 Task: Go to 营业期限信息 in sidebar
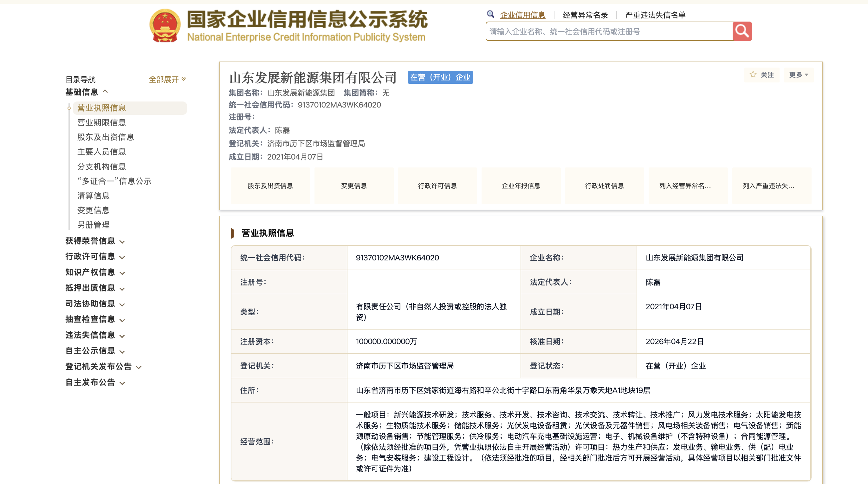click(101, 122)
